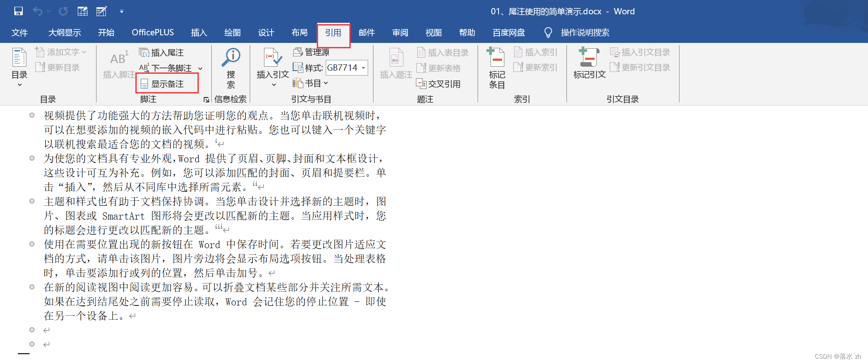This screenshot has height=364, width=868.
Task: Open the GB7714 style combo box
Action: pos(347,68)
